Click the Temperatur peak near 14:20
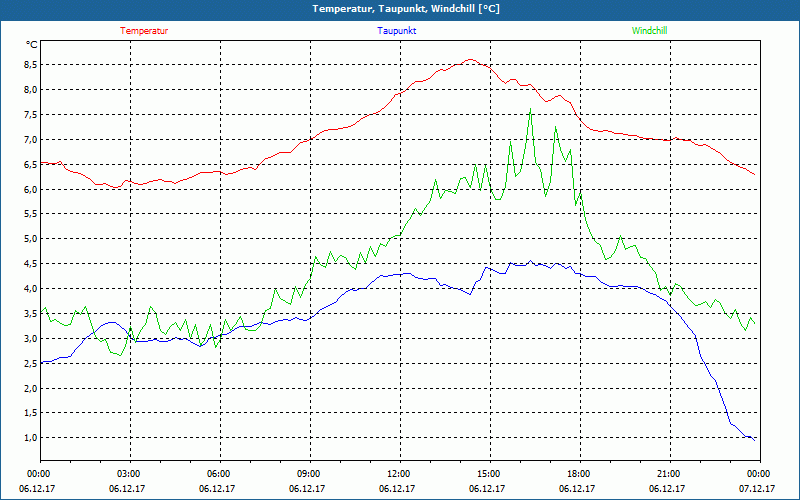800x500 pixels. point(470,59)
